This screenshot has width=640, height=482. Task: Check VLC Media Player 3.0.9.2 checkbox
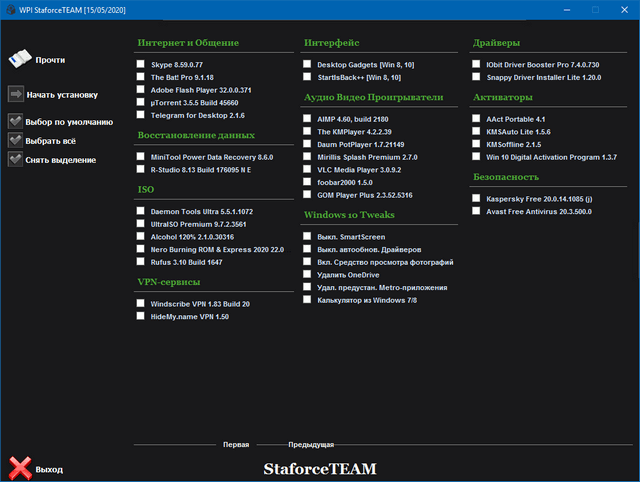coord(307,169)
